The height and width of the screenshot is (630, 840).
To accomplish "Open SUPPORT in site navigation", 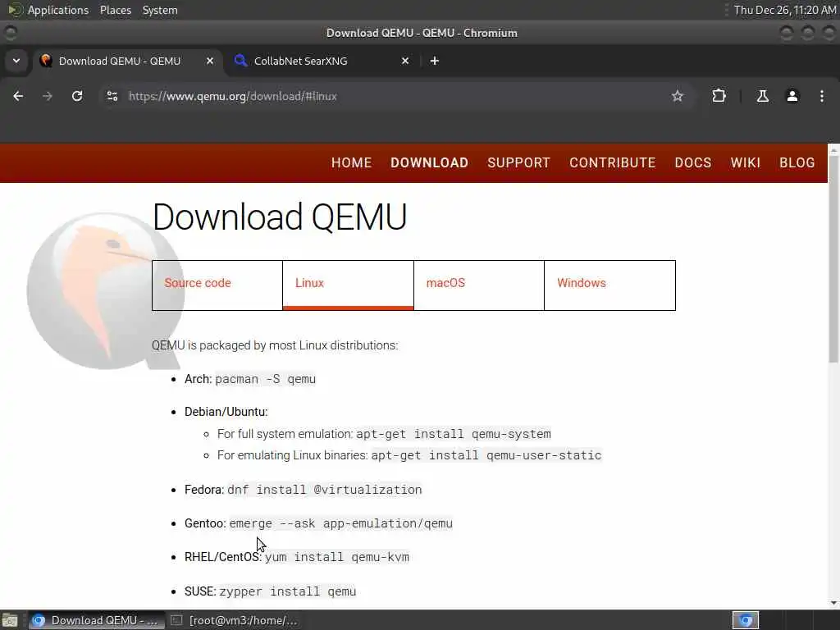I will coord(518,163).
